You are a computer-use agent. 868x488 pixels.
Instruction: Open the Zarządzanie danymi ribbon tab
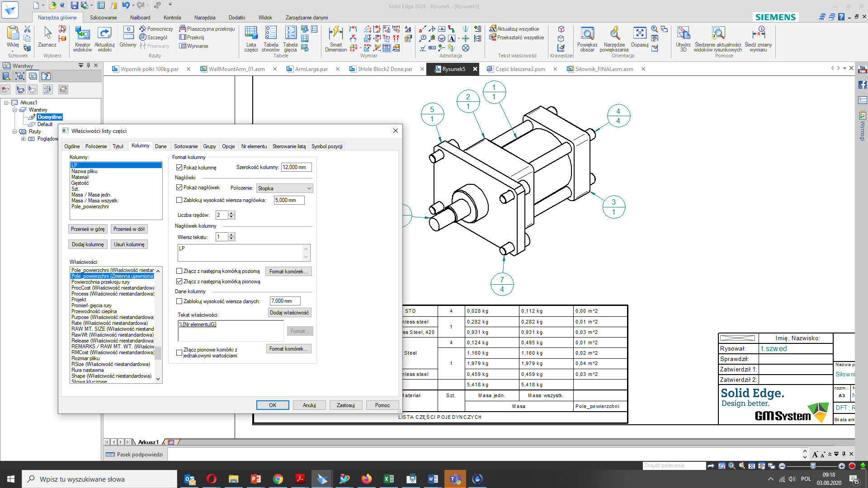[x=307, y=18]
